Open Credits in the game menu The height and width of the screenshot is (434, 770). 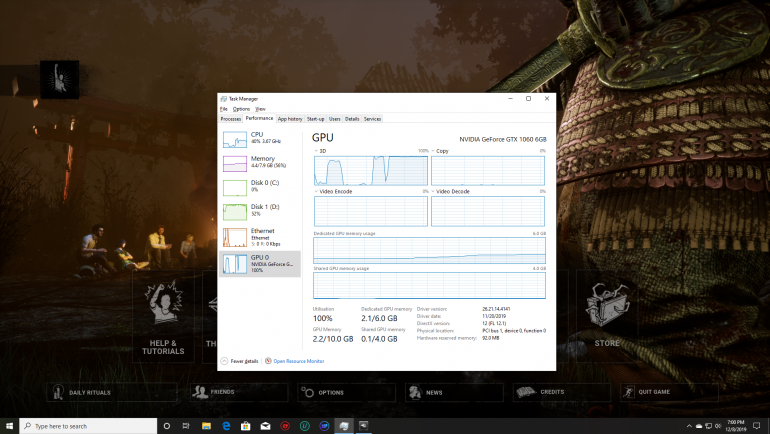point(562,392)
